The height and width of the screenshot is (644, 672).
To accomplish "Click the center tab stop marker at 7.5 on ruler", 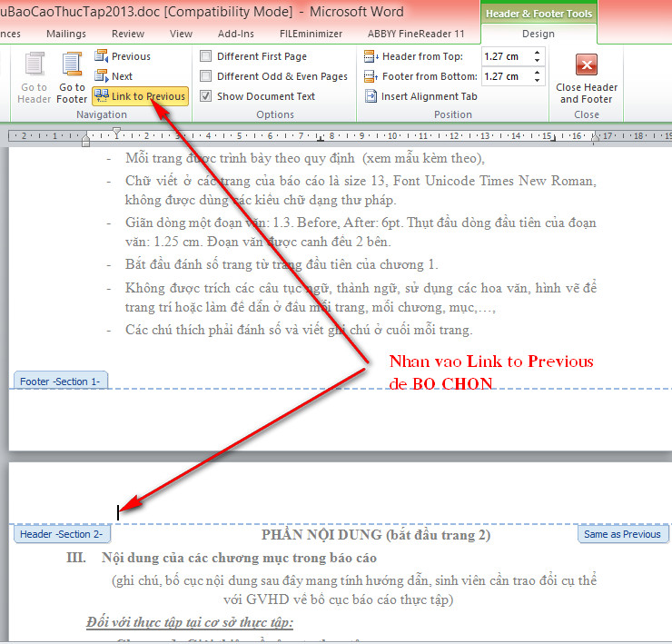I will (x=320, y=138).
